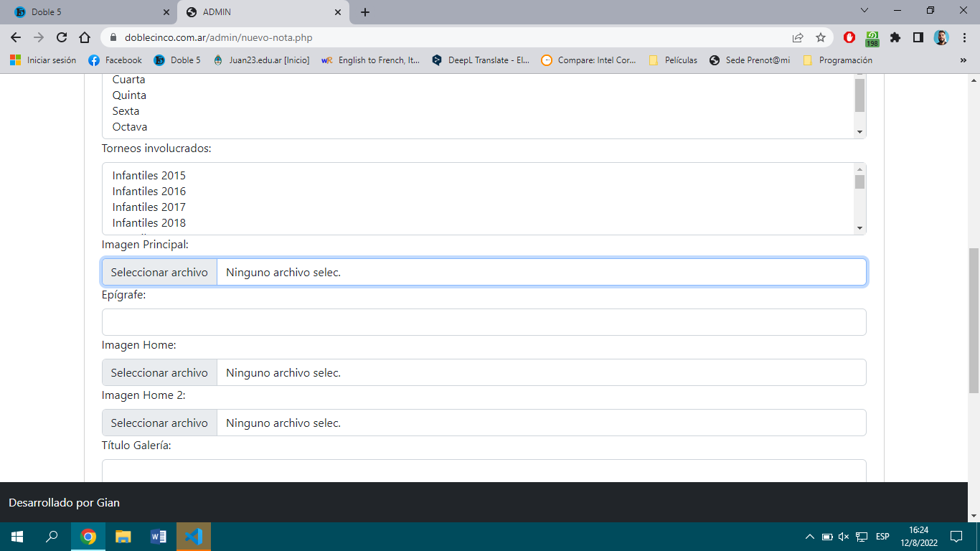Open the Extensions puzzle icon
Image resolution: width=980 pixels, height=551 pixels.
895,37
